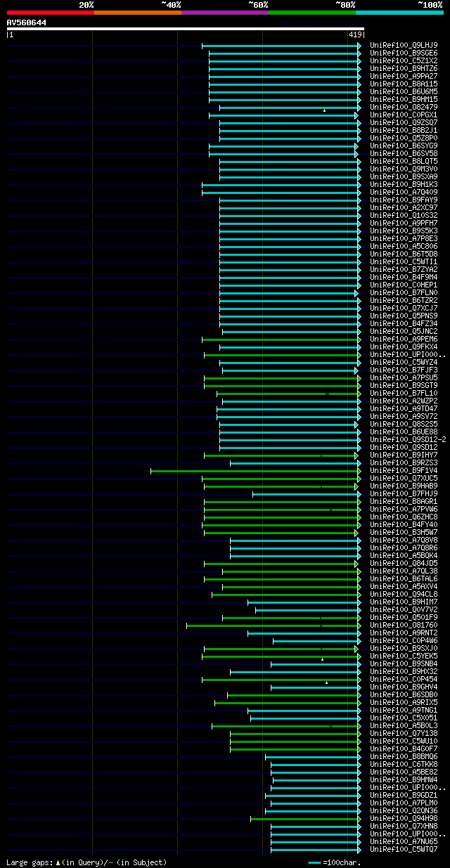Select the query name AV560644

[27, 22]
